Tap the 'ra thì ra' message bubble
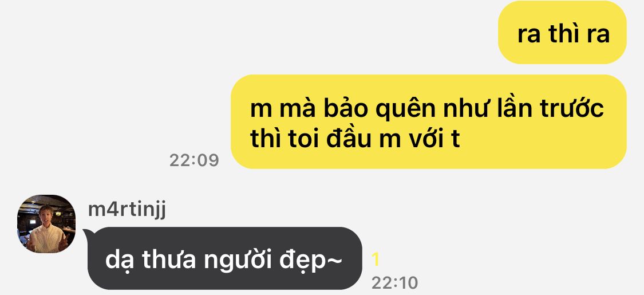Screen dimensions: 644x295 tap(562, 33)
